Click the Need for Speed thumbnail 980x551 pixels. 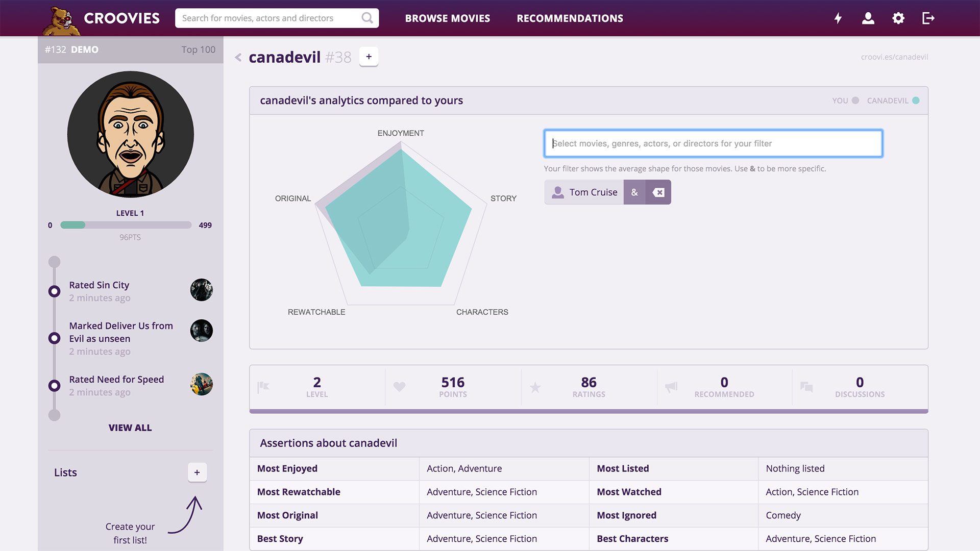coord(202,384)
